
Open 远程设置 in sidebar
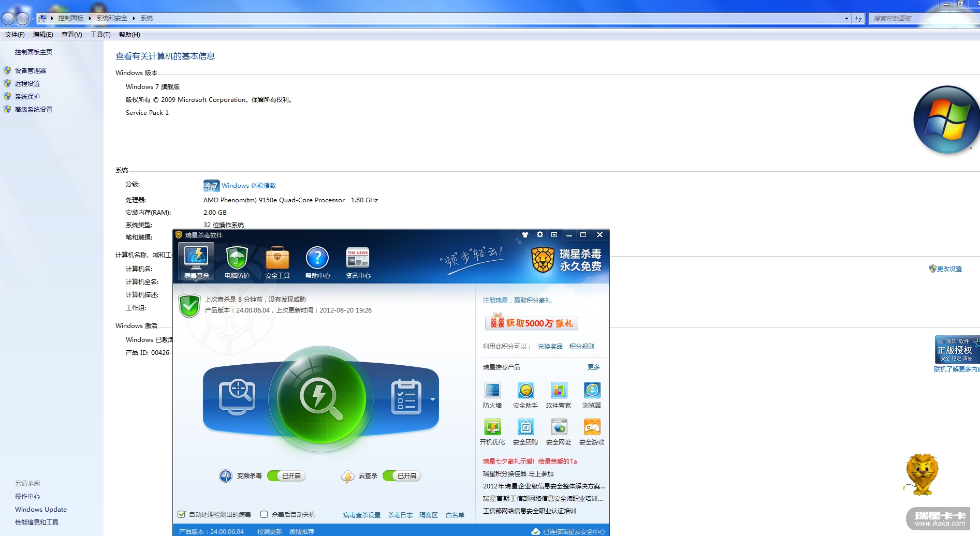[27, 83]
